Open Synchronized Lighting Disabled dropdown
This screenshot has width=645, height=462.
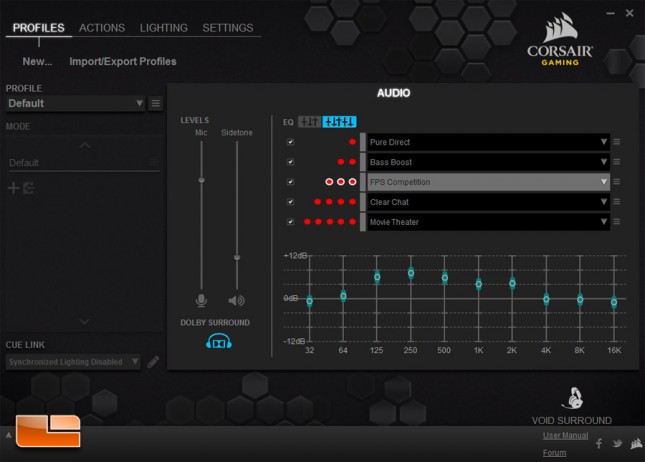73,362
